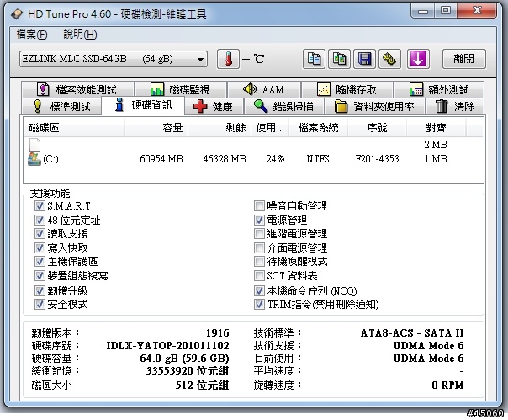Toggle the TRIM指令 checkbox

pos(259,305)
